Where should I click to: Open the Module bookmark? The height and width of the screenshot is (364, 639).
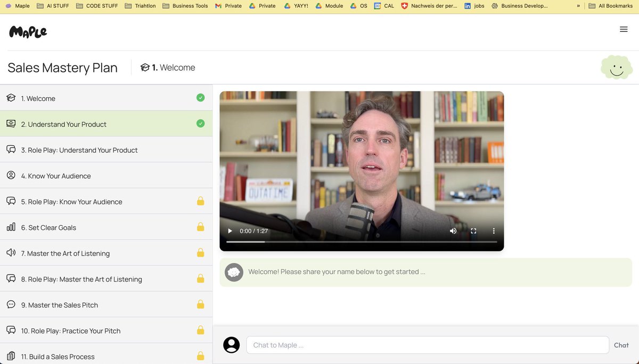329,6
